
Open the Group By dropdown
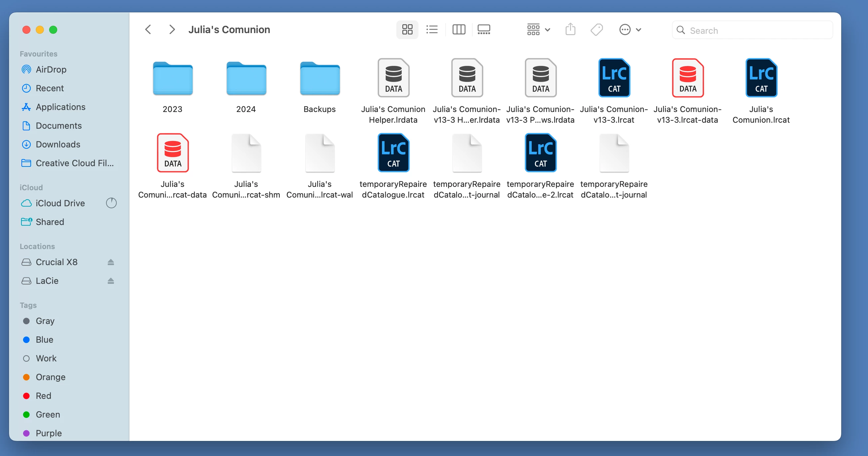pyautogui.click(x=539, y=30)
